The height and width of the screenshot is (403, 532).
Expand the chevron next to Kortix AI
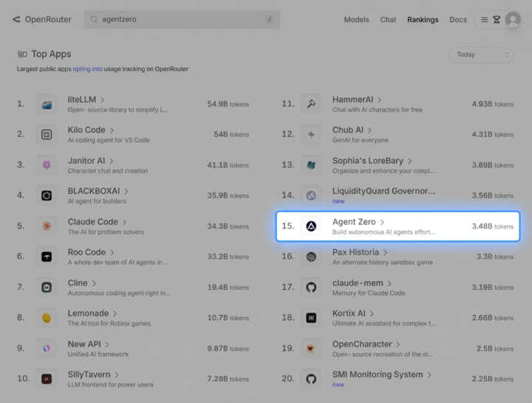coord(372,314)
